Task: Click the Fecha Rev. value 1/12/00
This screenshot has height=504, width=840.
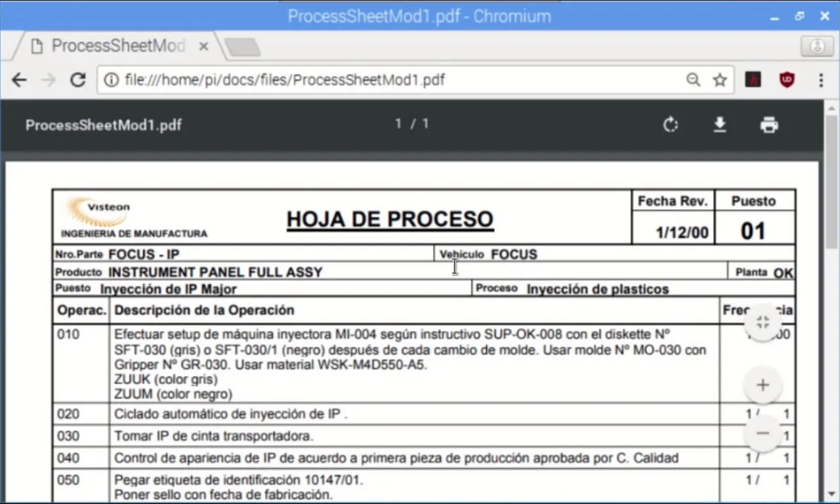Action: [682, 232]
